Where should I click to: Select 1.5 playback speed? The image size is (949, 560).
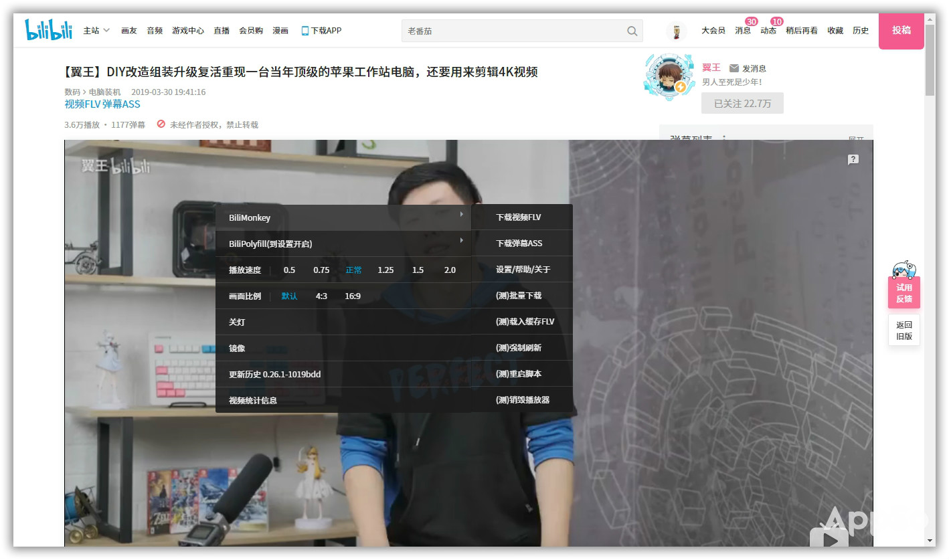(x=418, y=270)
